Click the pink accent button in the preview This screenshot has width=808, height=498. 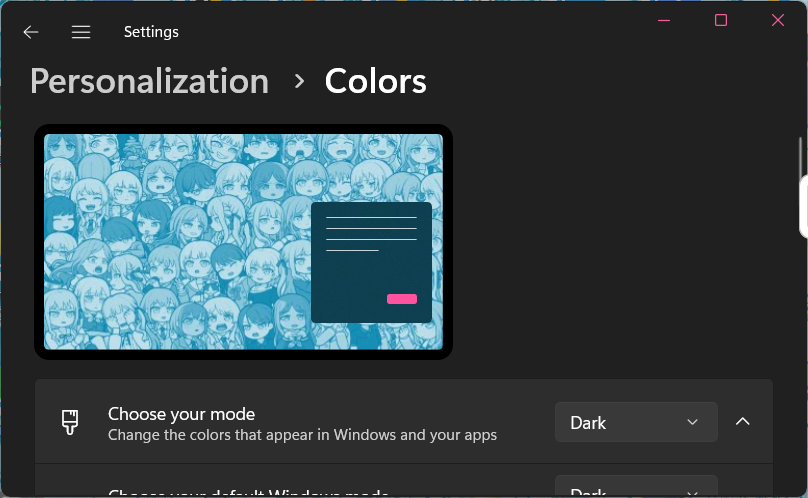(402, 299)
